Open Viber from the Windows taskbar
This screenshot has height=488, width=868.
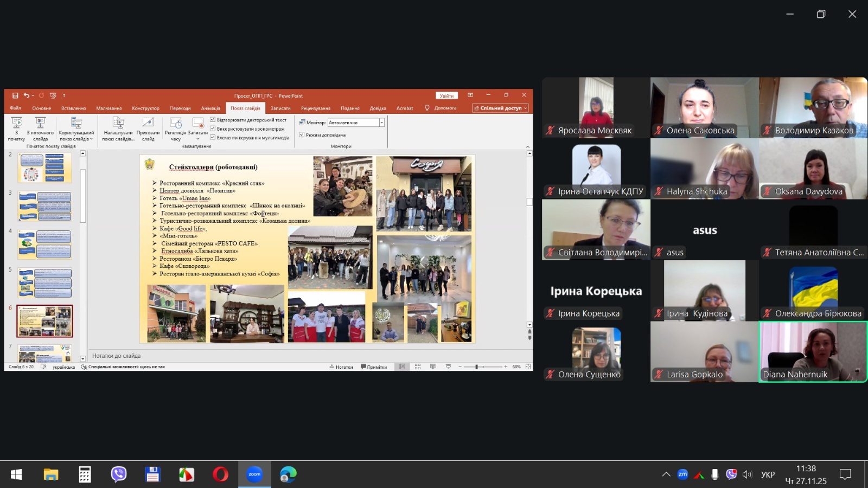pyautogui.click(x=119, y=474)
